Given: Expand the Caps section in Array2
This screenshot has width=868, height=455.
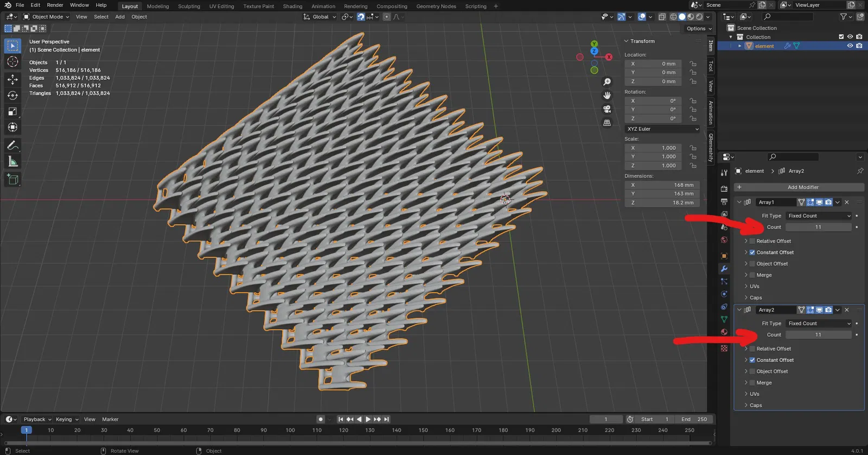Looking at the screenshot, I should point(755,406).
